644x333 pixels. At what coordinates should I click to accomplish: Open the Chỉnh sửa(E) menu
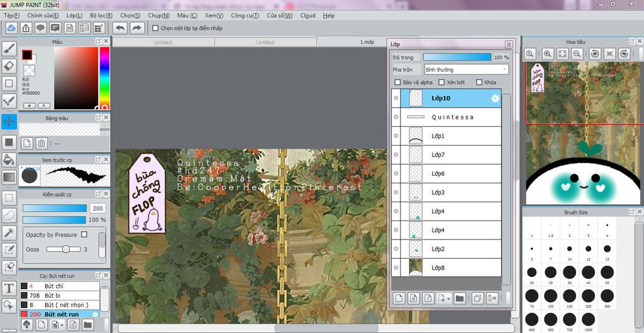point(43,16)
